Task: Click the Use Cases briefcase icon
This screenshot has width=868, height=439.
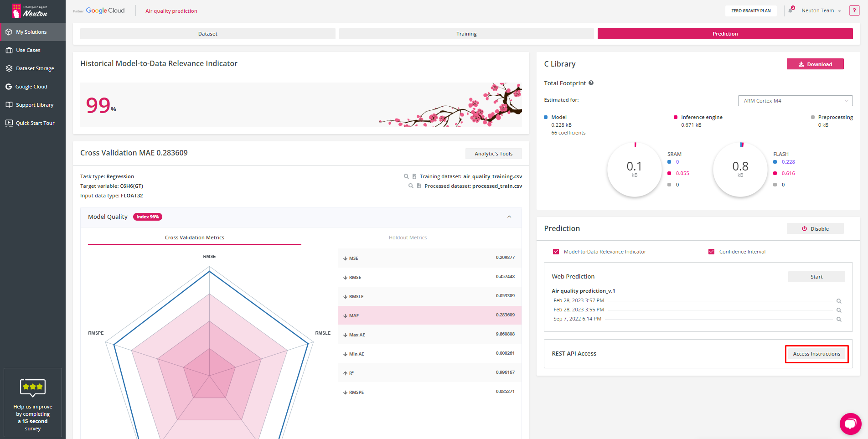Action: pos(9,50)
